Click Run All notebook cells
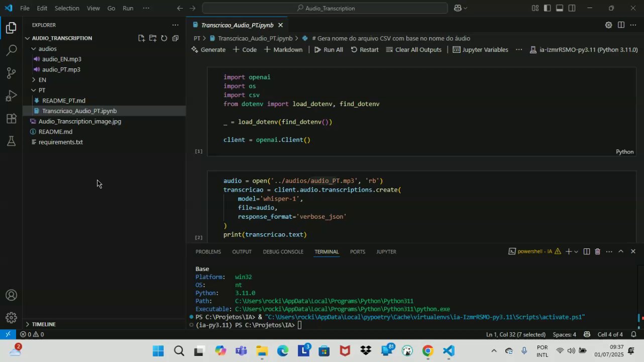The width and height of the screenshot is (644, 362). coord(329,50)
